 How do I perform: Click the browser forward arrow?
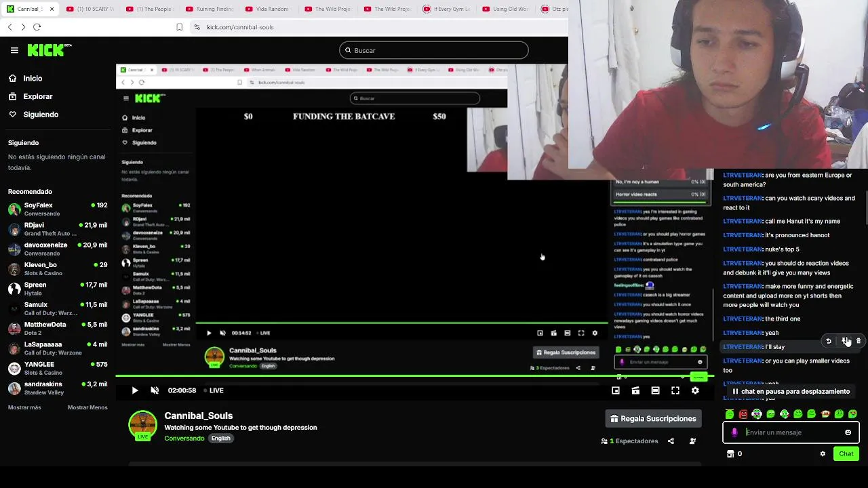(23, 27)
